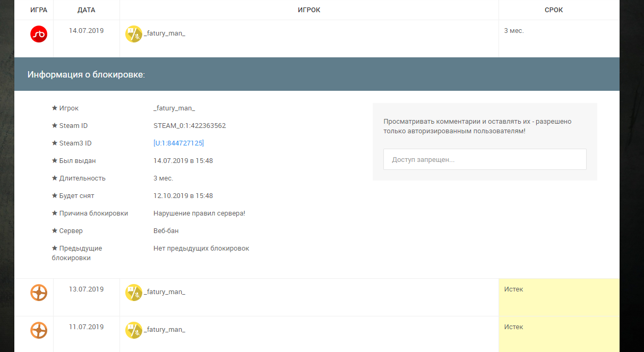Click the 'Истек' cell in the 11.07.2019 row

[559, 334]
